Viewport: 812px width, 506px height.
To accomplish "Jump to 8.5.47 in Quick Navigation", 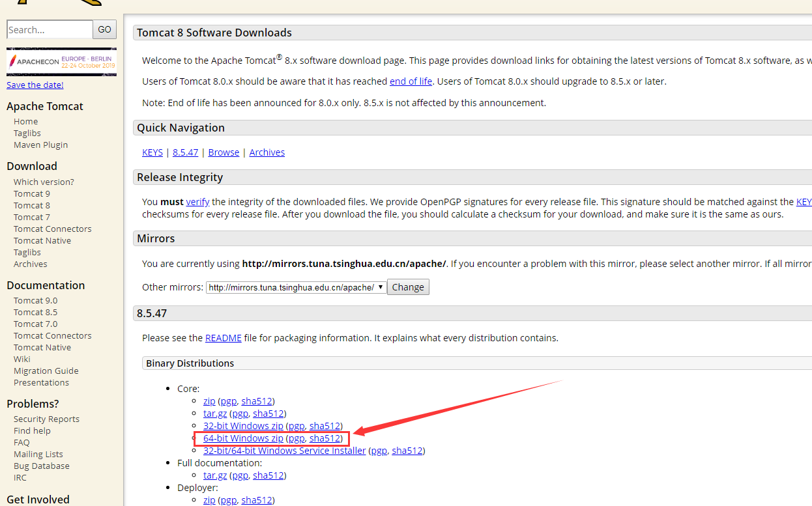I will coord(185,152).
